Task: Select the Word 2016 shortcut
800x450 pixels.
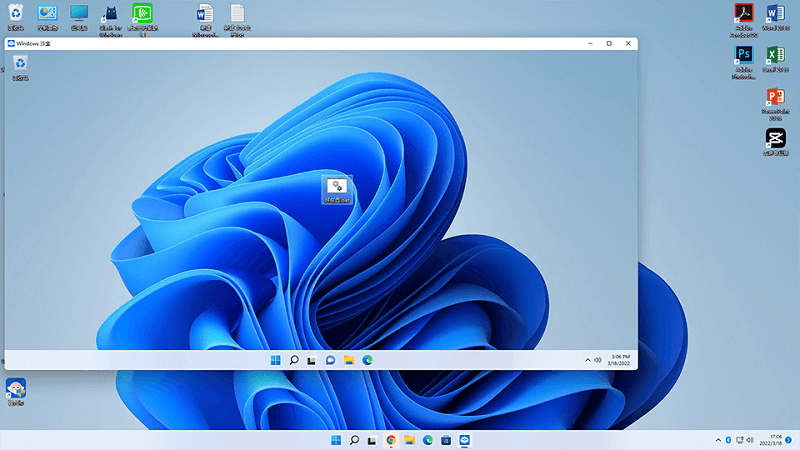Action: [776, 17]
